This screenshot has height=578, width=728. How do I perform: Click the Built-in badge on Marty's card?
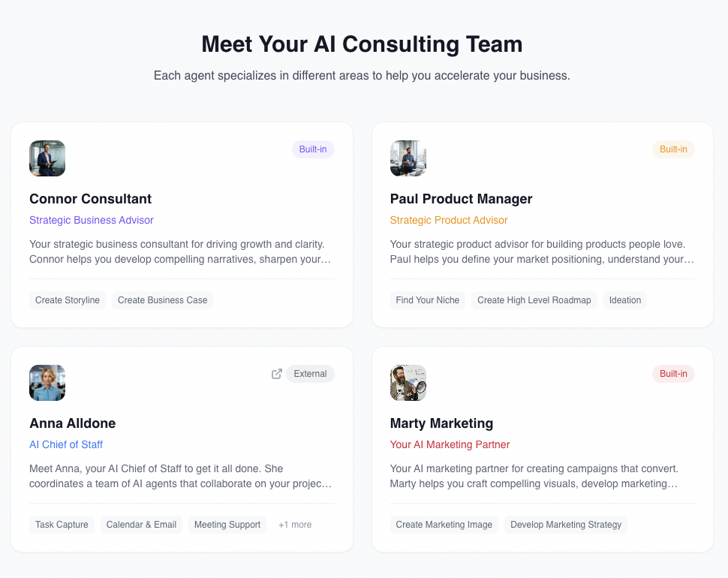point(673,374)
